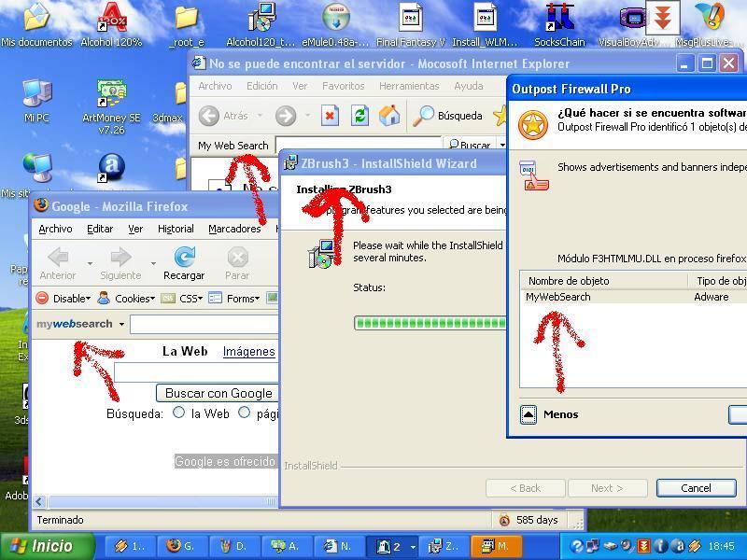The image size is (747, 560).
Task: Click the help question-mark tray icon
Action: (576, 546)
